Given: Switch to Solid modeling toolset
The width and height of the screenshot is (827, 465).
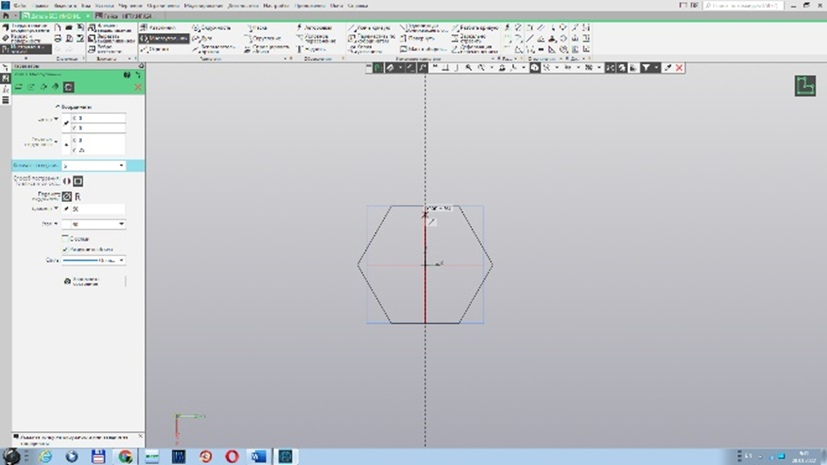Looking at the screenshot, I should tap(25, 28).
